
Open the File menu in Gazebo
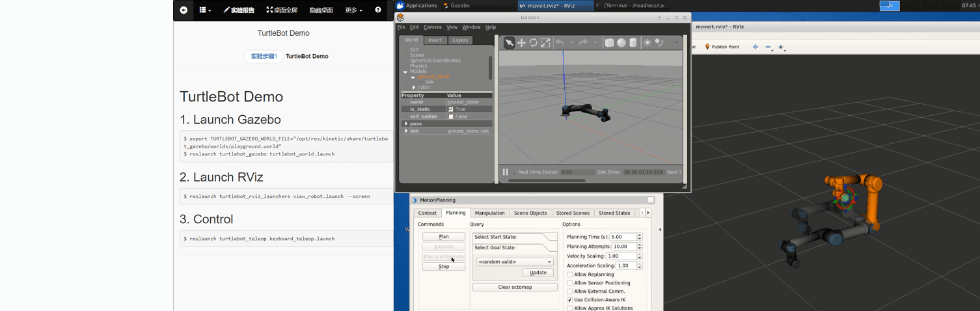point(401,27)
